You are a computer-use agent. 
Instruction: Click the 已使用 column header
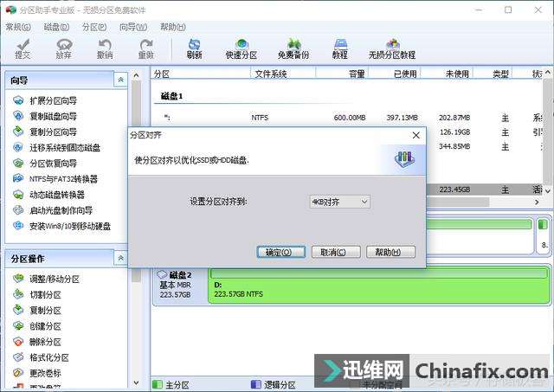tap(395, 74)
